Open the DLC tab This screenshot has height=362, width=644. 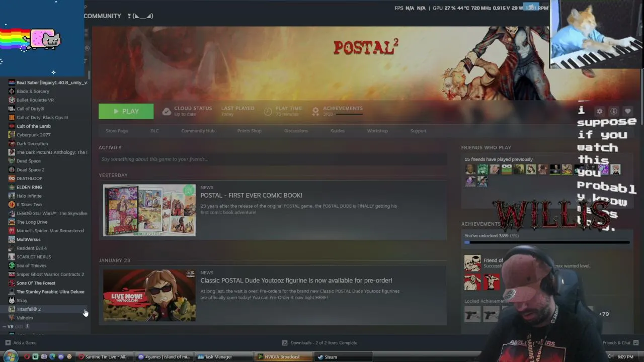pos(154,131)
